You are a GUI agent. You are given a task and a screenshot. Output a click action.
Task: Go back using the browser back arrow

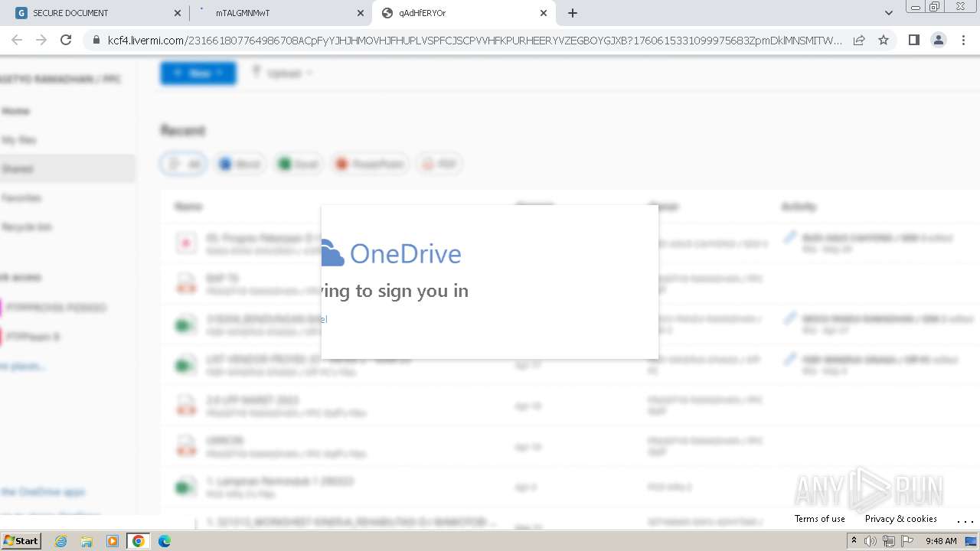pyautogui.click(x=17, y=40)
